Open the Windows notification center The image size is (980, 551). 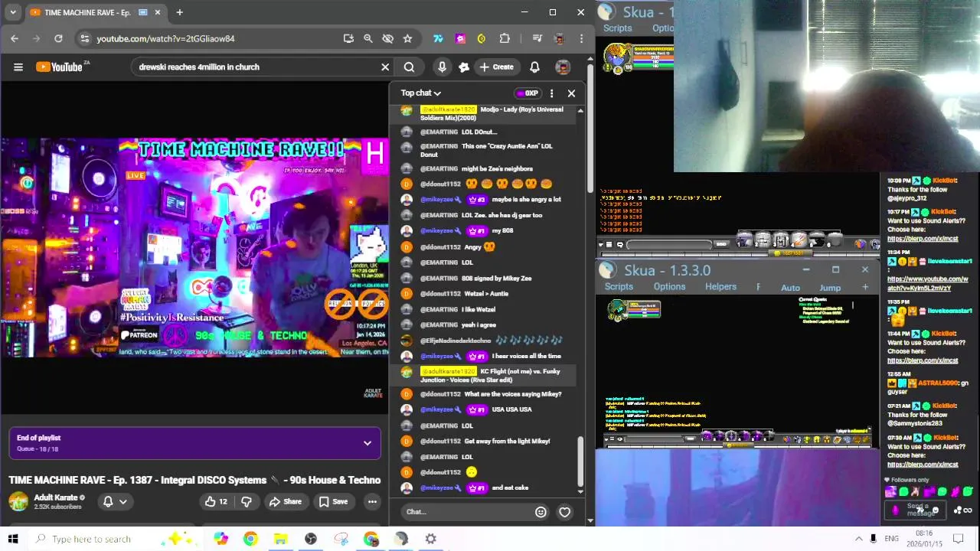tap(959, 539)
